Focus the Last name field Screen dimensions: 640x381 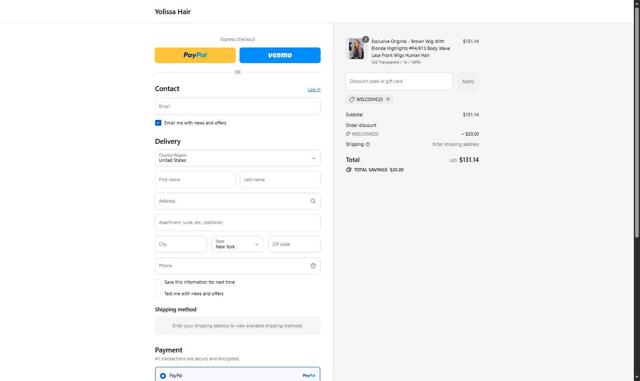pyautogui.click(x=280, y=180)
